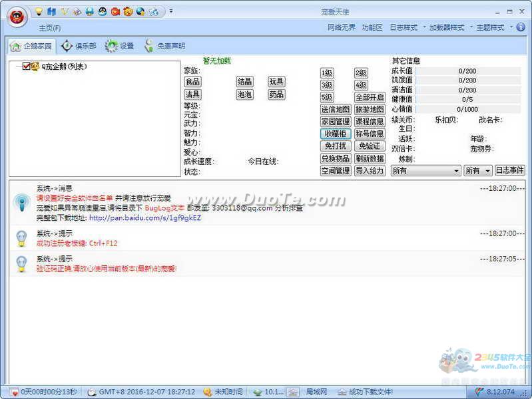Click the globe icon in quick toolbar
This screenshot has width=532, height=399.
point(140,11)
